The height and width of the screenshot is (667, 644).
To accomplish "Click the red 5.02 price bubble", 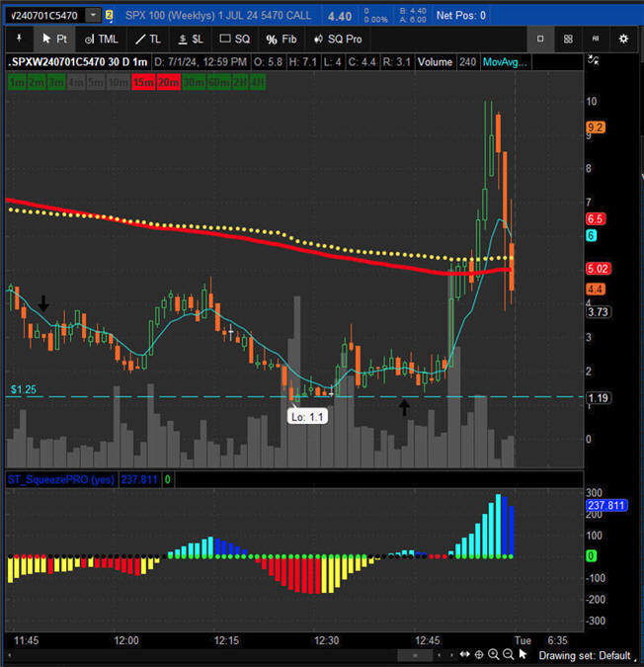I will [598, 269].
